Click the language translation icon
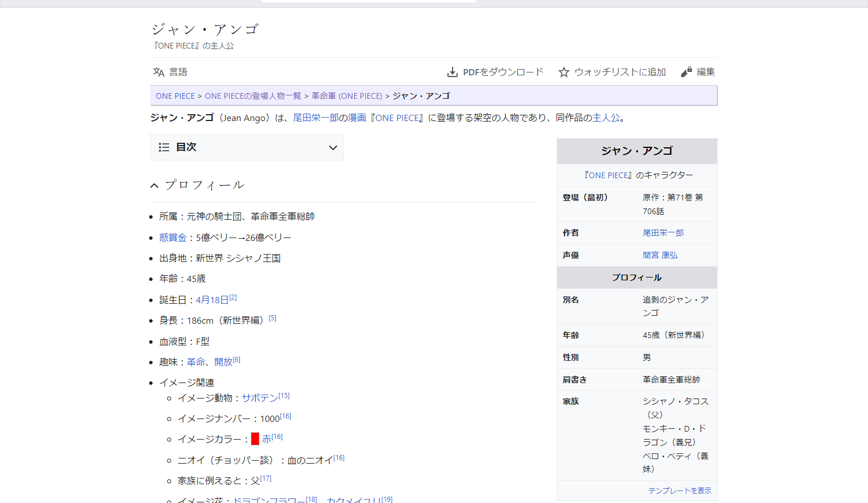The image size is (868, 503). 158,72
